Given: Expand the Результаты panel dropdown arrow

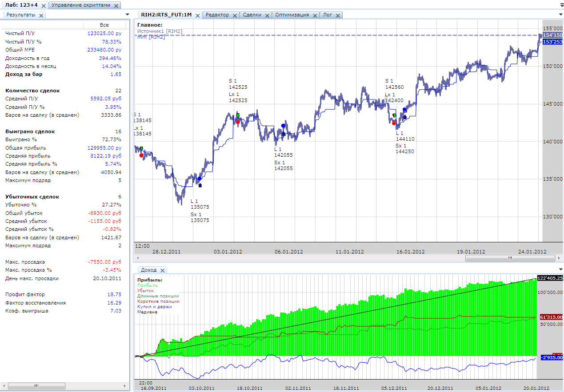Looking at the screenshot, I should (128, 15).
